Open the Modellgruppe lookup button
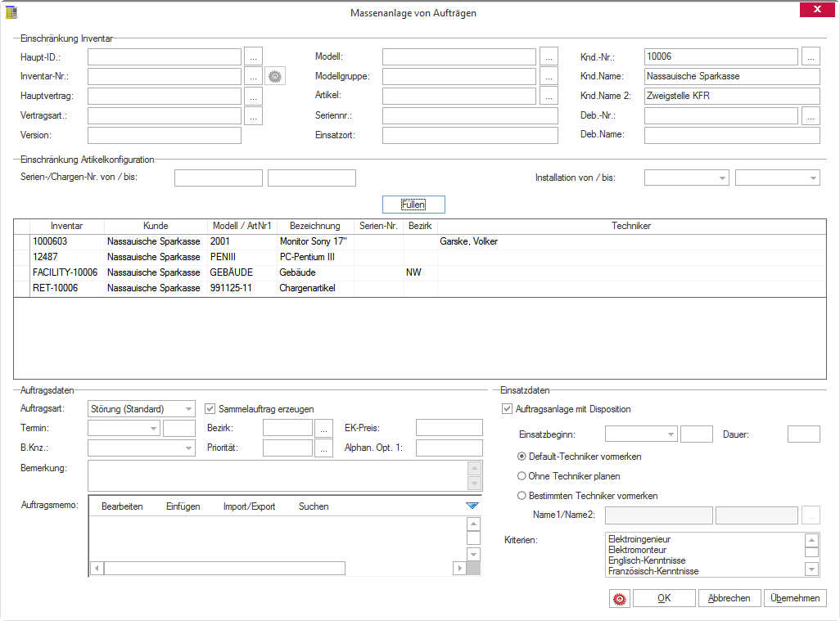The width and height of the screenshot is (840, 621). 549,77
